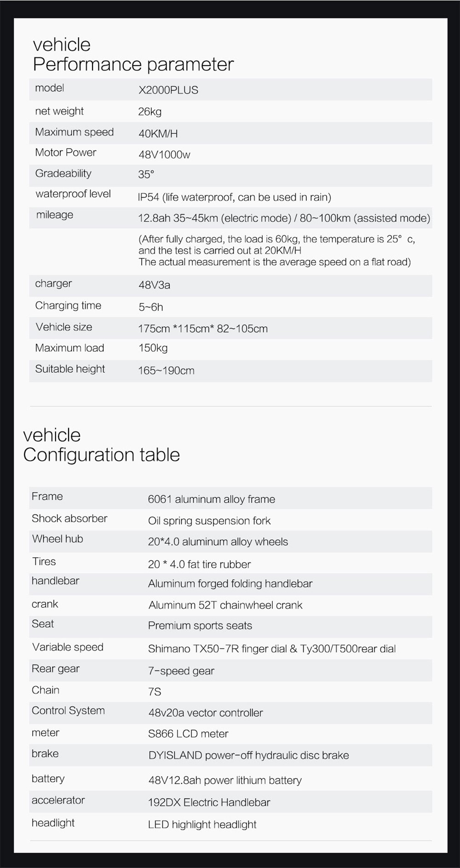Select the 12.8ah mileage range text

[x=284, y=218]
